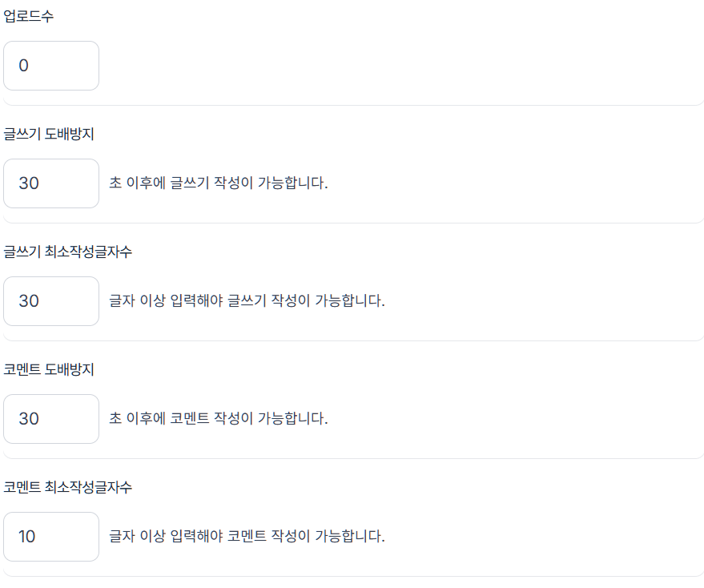Image resolution: width=704 pixels, height=588 pixels.
Task: Click the 업로드수 input field showing 0
Action: tap(50, 66)
